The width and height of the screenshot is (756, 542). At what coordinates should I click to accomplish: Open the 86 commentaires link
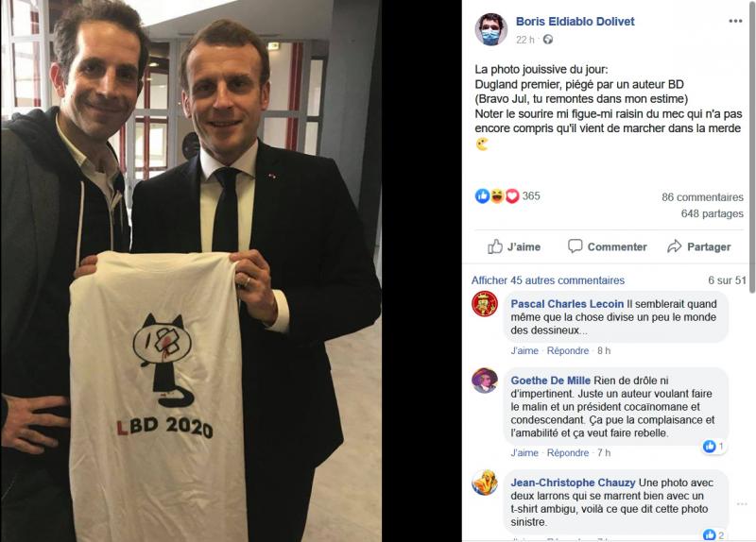pyautogui.click(x=702, y=197)
